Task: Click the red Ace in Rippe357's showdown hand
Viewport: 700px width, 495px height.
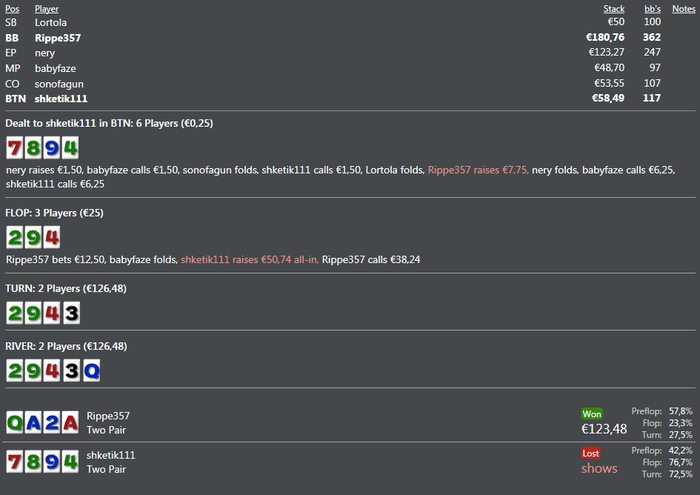Action: pyautogui.click(x=69, y=422)
